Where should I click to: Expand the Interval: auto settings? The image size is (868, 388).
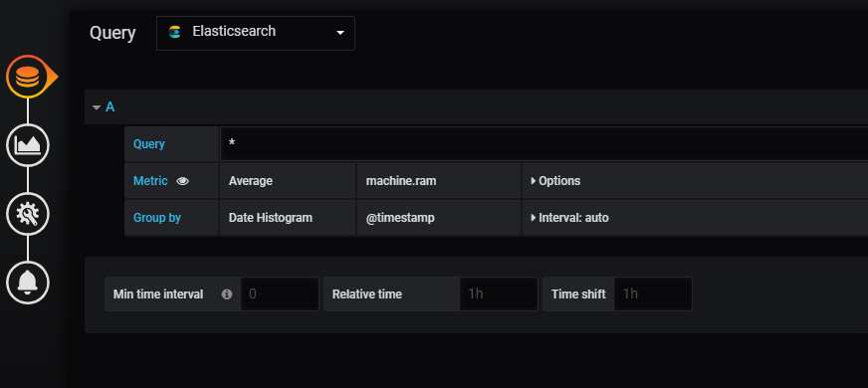[x=569, y=218]
